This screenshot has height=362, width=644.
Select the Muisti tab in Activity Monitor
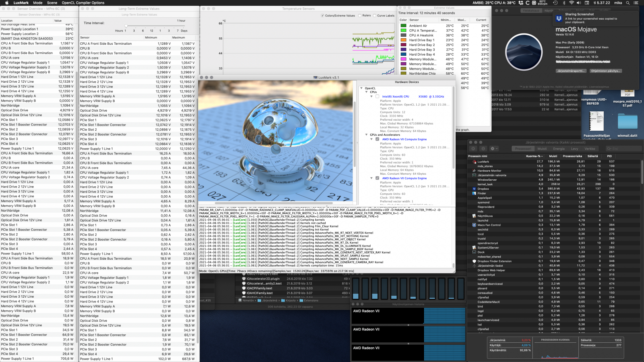point(542,149)
